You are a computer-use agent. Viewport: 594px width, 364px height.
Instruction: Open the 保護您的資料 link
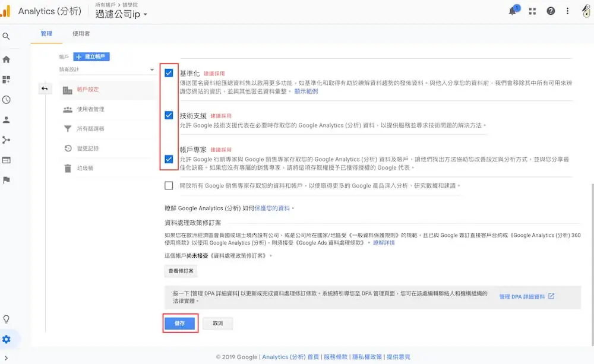(x=272, y=208)
